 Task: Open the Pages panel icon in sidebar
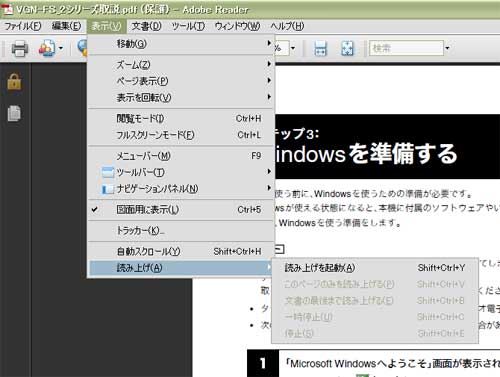pyautogui.click(x=14, y=113)
